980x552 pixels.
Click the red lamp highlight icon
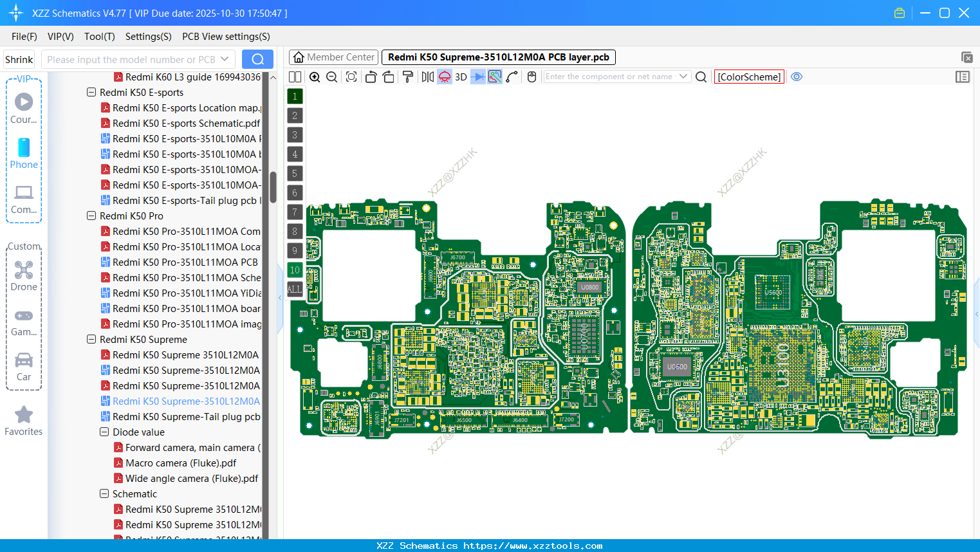[x=444, y=77]
